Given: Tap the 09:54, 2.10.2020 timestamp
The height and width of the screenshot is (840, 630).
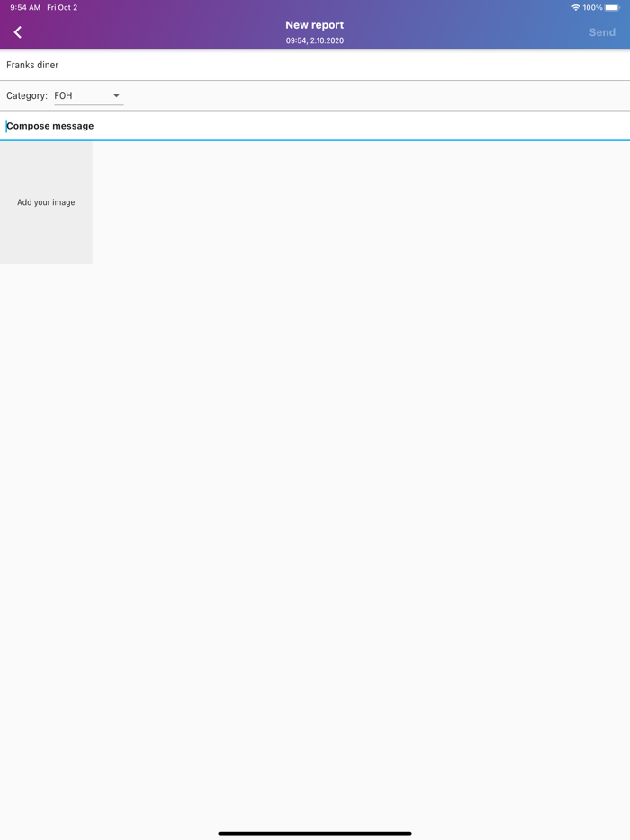Looking at the screenshot, I should (315, 40).
